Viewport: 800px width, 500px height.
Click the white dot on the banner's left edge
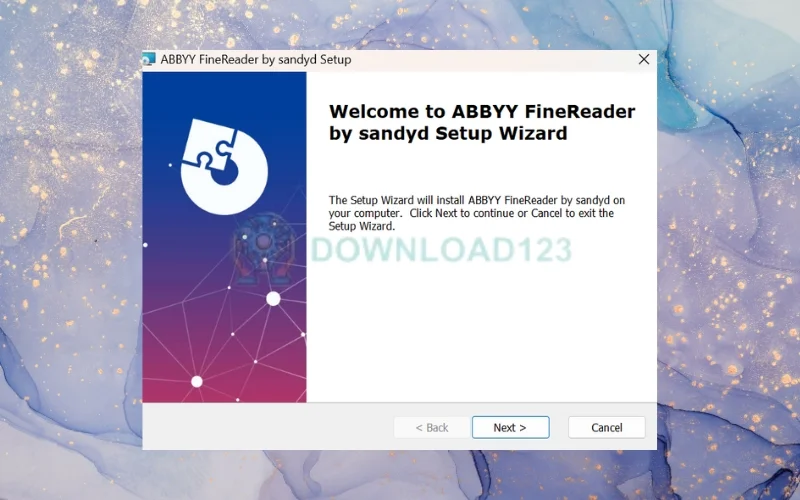(x=145, y=245)
